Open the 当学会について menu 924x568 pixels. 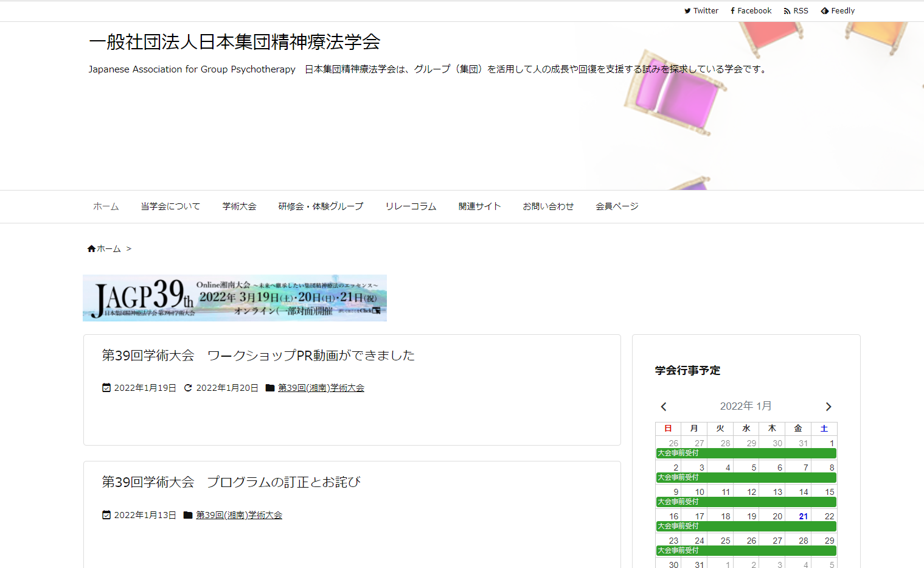tap(170, 206)
